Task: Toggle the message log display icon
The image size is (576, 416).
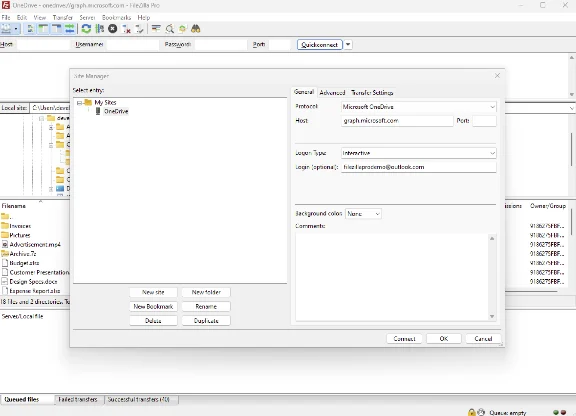Action: [x=30, y=29]
